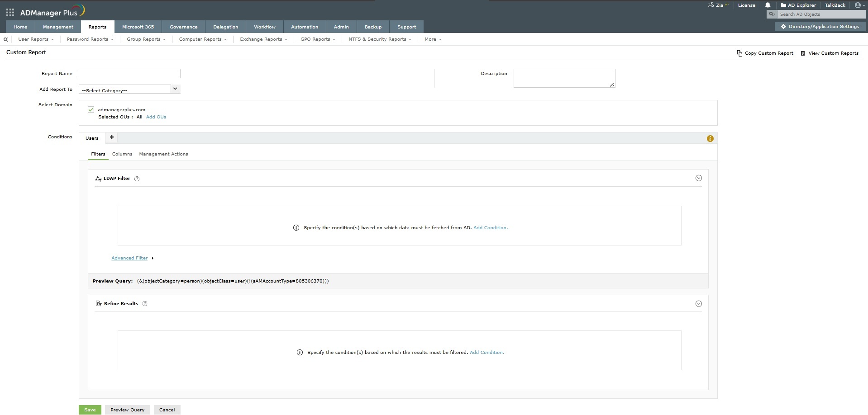Collapse the Refine Results section
This screenshot has height=415, width=868.
click(699, 303)
